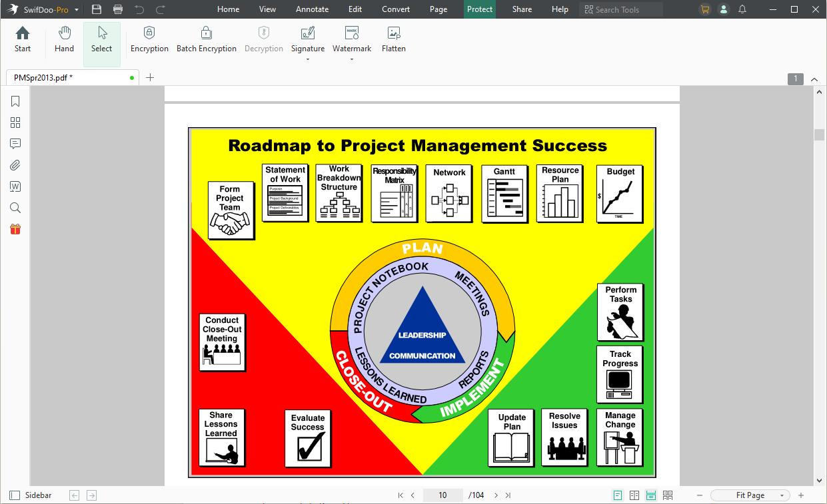Open the bookmarks panel in left sidebar
827x504 pixels.
coord(15,101)
